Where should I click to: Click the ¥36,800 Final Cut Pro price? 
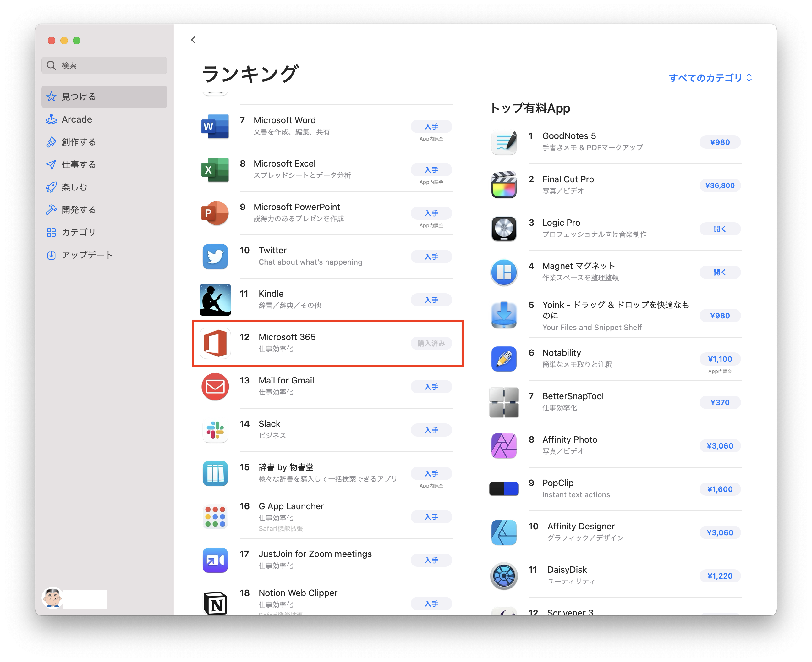[x=719, y=186]
